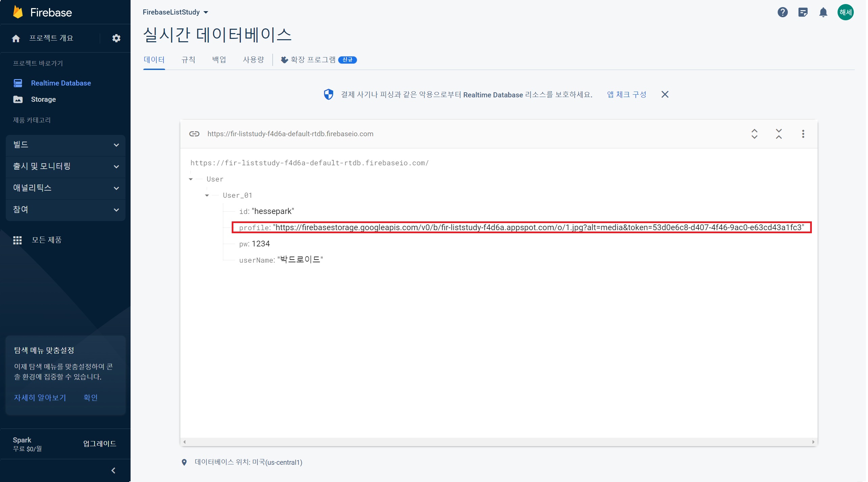The image size is (868, 482).
Task: Click the 앱 체크 구성 link
Action: 626,94
